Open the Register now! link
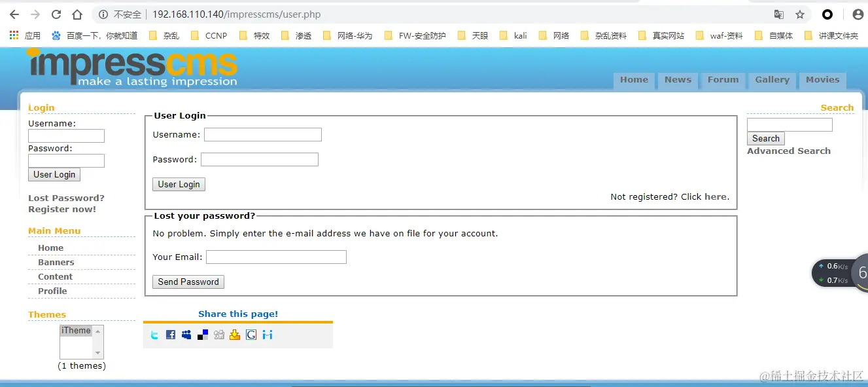Image resolution: width=868 pixels, height=387 pixels. (62, 209)
